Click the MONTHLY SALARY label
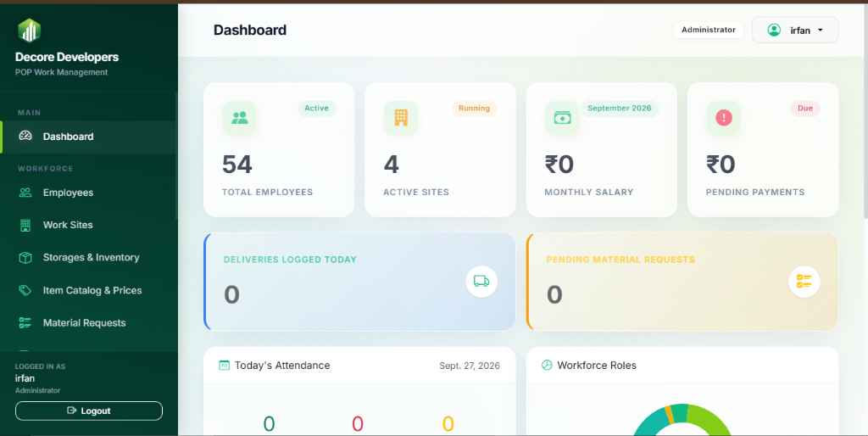Screen dimensions: 868x436 [589, 193]
